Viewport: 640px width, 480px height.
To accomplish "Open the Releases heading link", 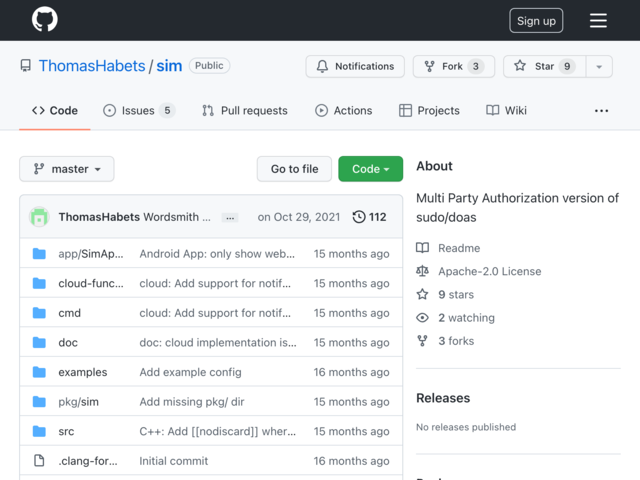I will pos(443,398).
